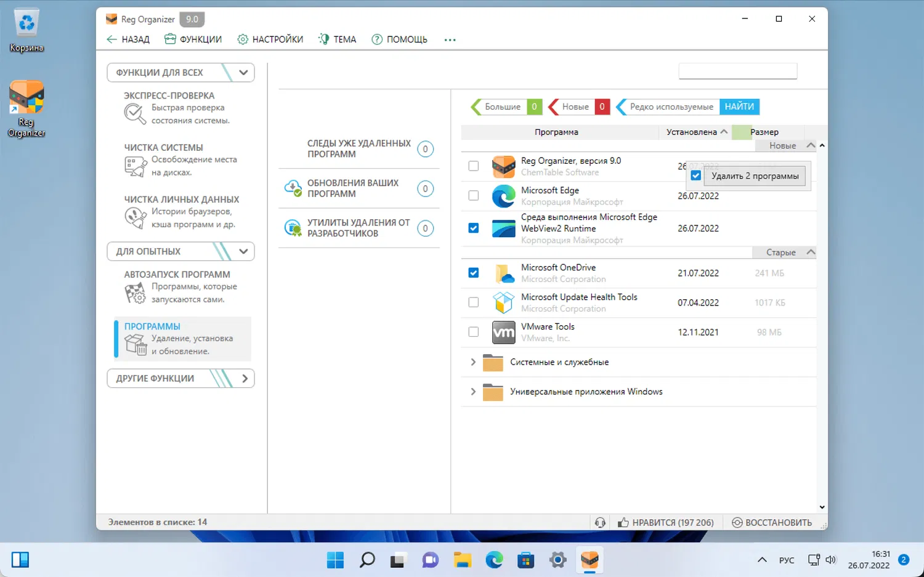Click the headset support icon in status bar
The image size is (924, 577).
click(x=600, y=522)
